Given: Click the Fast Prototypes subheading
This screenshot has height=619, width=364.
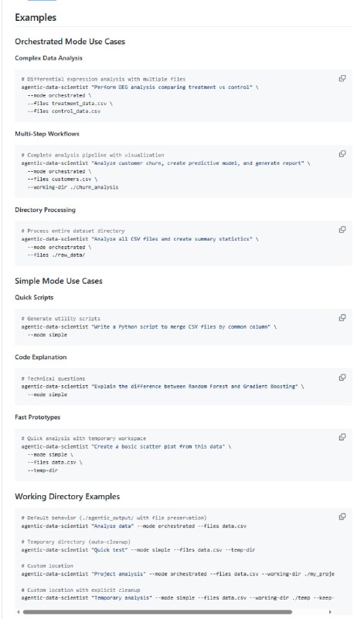Looking at the screenshot, I should click(37, 417).
